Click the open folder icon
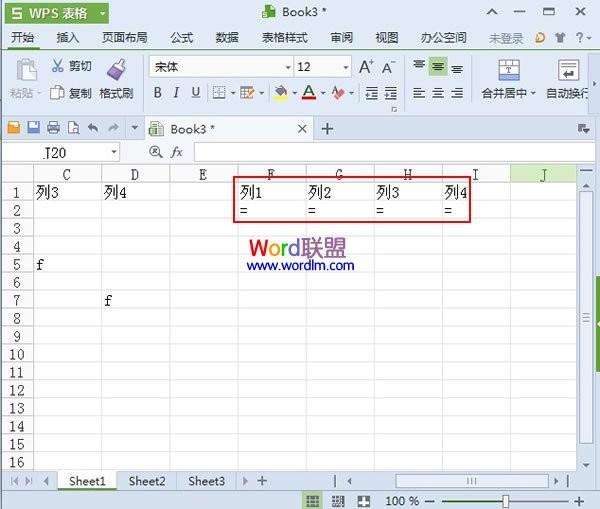 pyautogui.click(x=14, y=128)
